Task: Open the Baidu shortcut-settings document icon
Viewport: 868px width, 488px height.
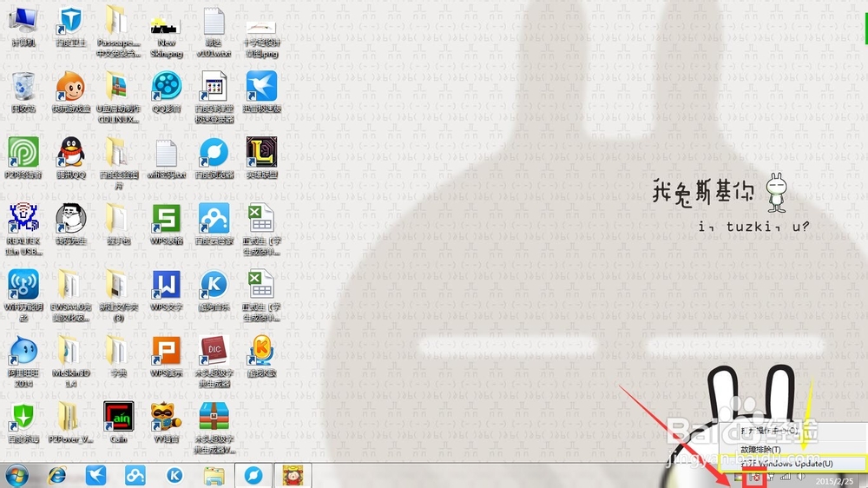Action: click(x=214, y=97)
